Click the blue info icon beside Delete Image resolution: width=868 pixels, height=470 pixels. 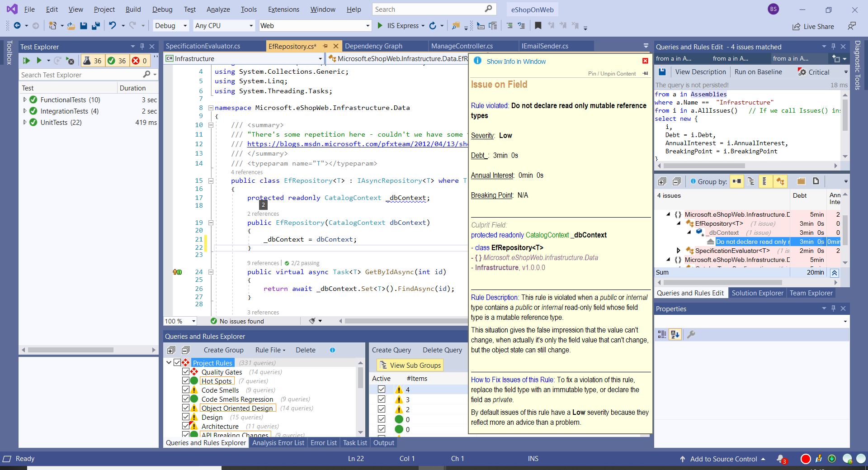[x=332, y=350]
